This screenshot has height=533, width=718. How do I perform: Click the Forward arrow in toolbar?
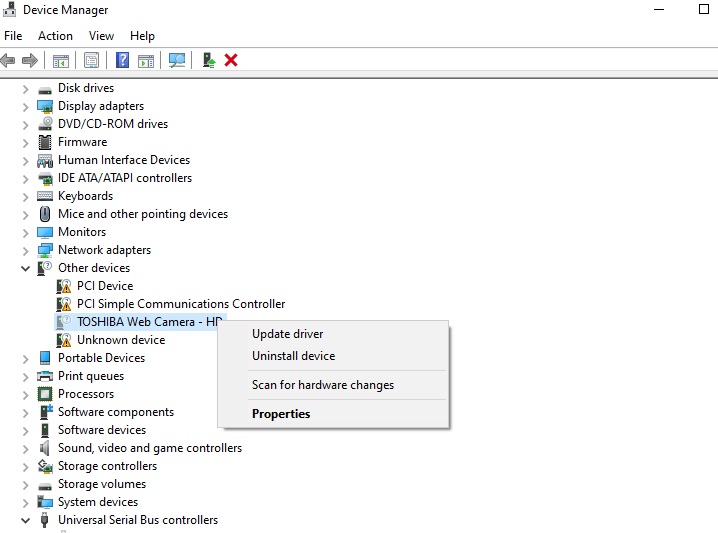pos(30,60)
